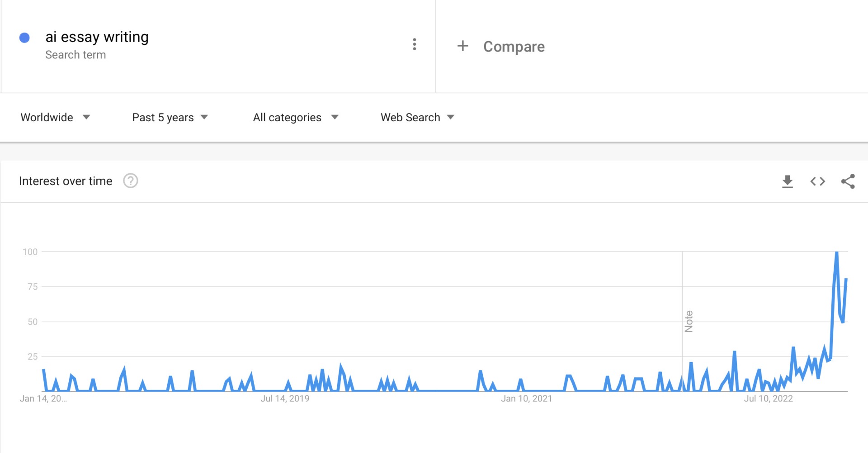Expand the All categories dropdown
This screenshot has height=453, width=868.
(296, 117)
